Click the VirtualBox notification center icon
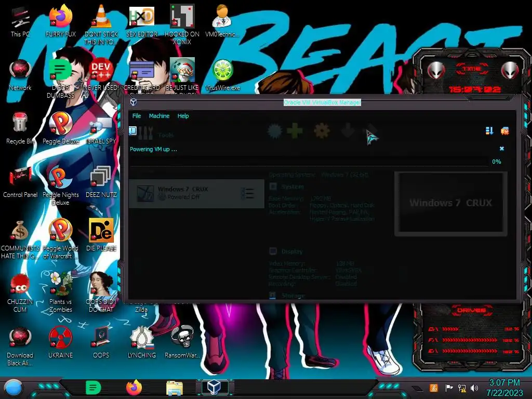The image size is (532, 399). (x=132, y=131)
